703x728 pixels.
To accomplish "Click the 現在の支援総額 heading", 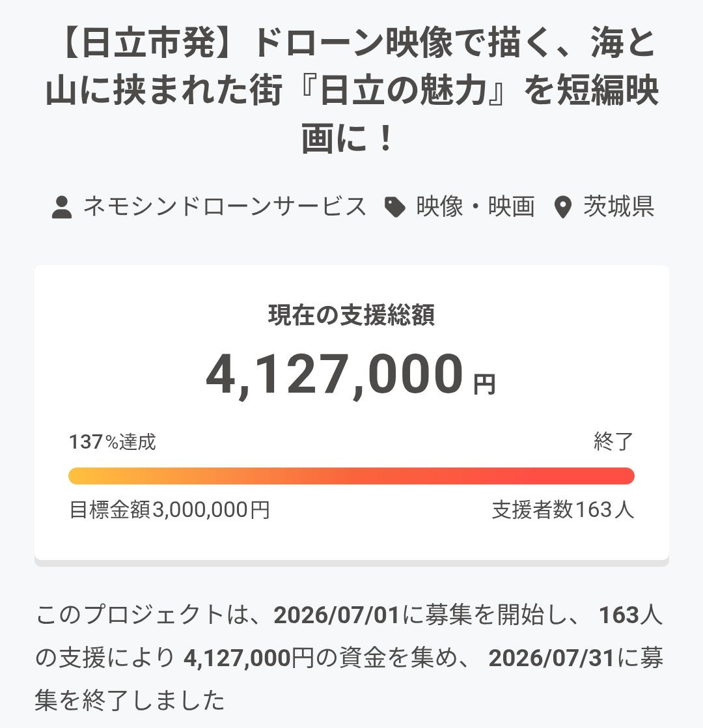I will pyautogui.click(x=351, y=315).
